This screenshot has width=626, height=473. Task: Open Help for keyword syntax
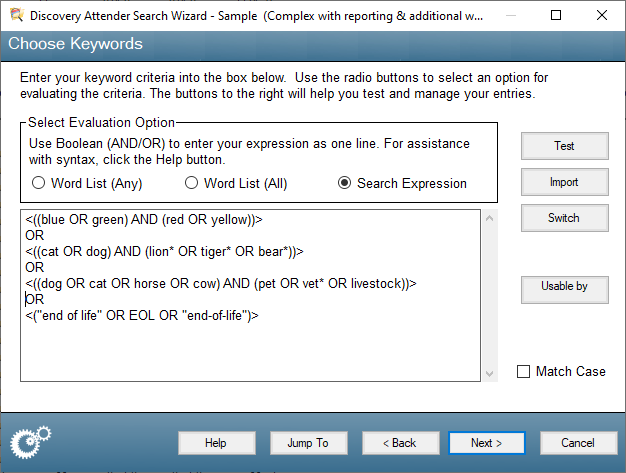(215, 443)
